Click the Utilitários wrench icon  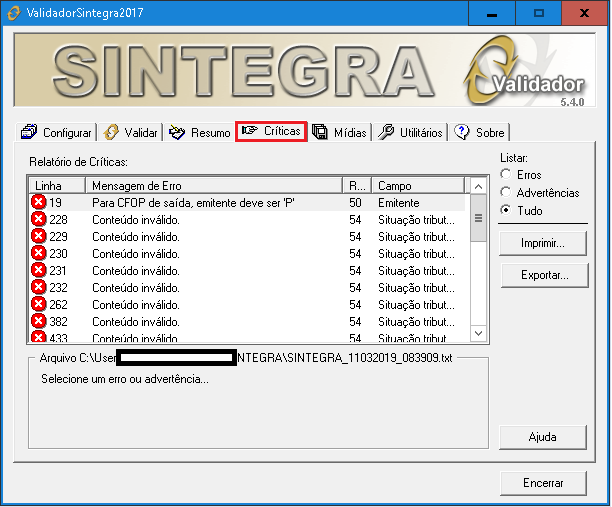[386, 132]
